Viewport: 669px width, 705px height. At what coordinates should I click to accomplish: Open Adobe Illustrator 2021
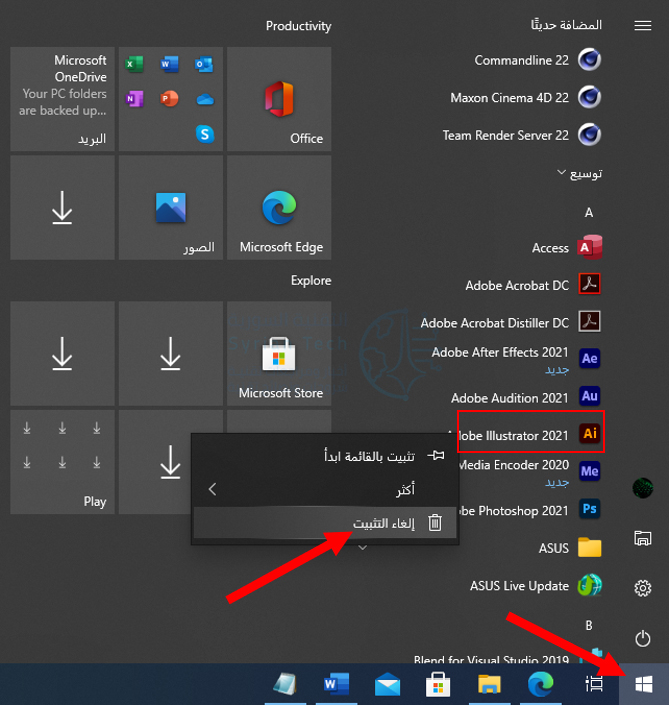[531, 432]
